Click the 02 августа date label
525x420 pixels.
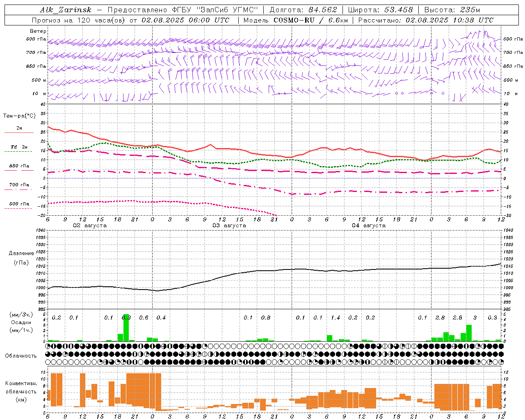click(90, 226)
